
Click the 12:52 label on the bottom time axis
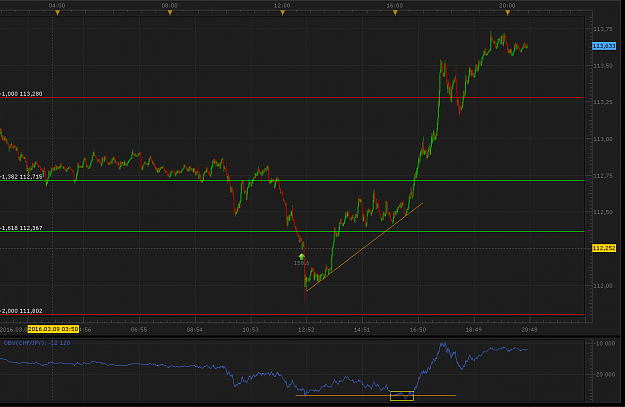pos(306,330)
